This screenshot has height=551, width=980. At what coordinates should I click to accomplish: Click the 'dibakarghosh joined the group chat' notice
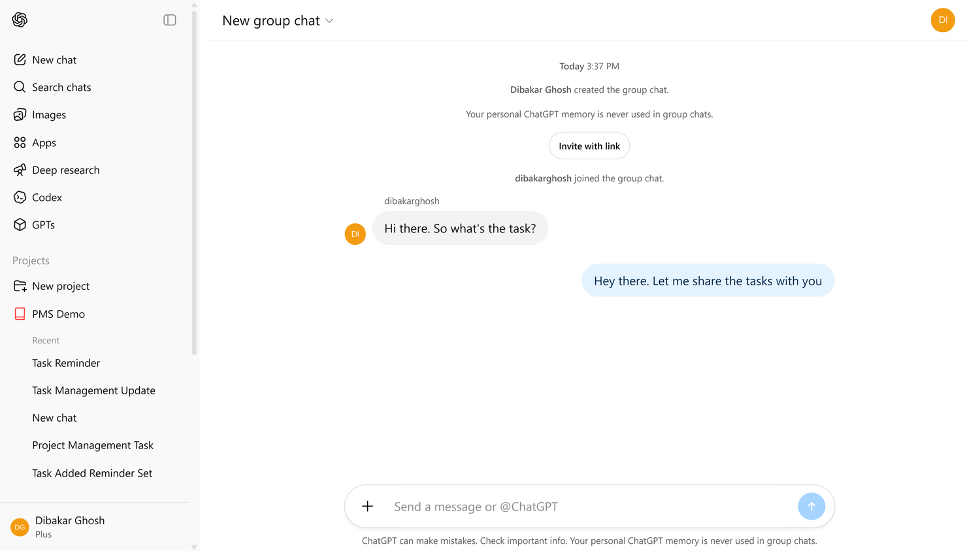click(x=589, y=178)
